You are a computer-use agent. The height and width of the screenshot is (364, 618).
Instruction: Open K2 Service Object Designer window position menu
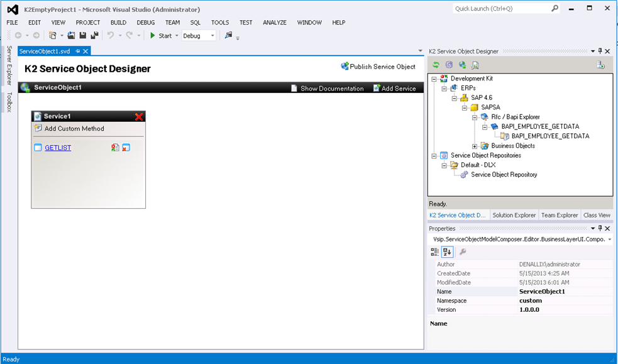pos(593,51)
